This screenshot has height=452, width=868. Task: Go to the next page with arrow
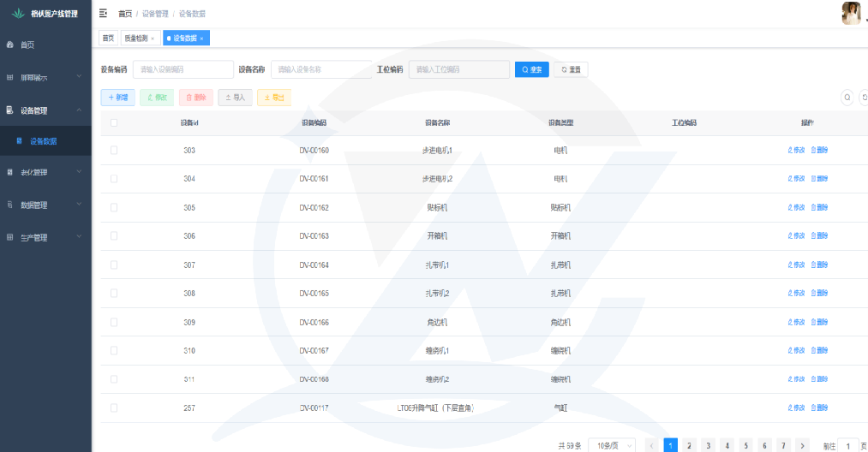click(802, 445)
